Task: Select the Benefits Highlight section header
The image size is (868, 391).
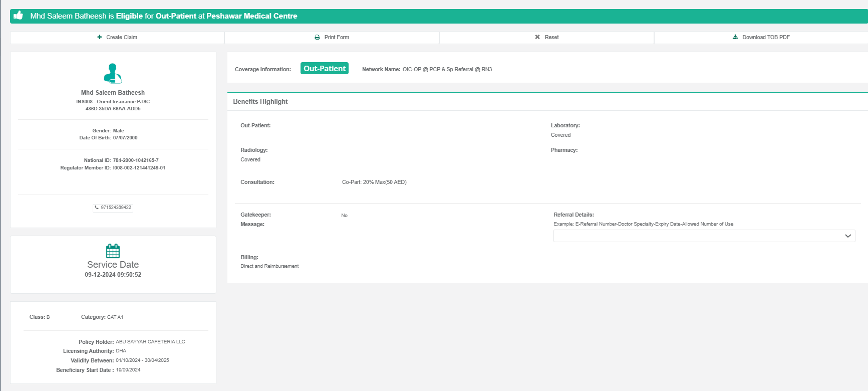Action: (x=260, y=102)
